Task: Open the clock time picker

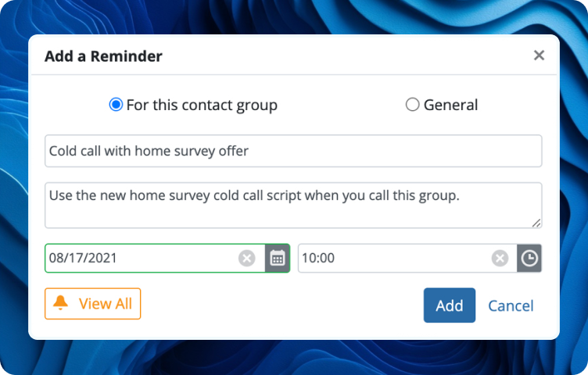Action: pyautogui.click(x=529, y=258)
